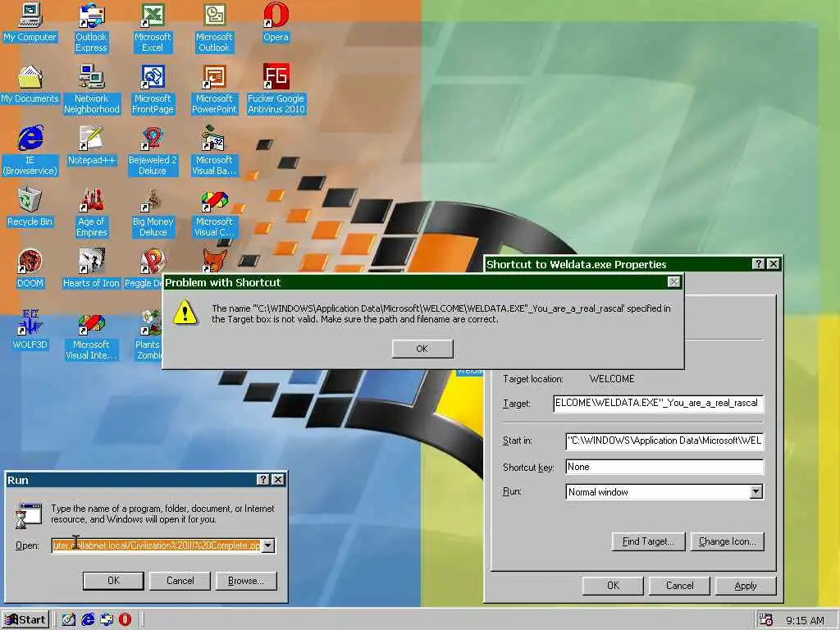Click the Start in field in Properties

pos(664,441)
